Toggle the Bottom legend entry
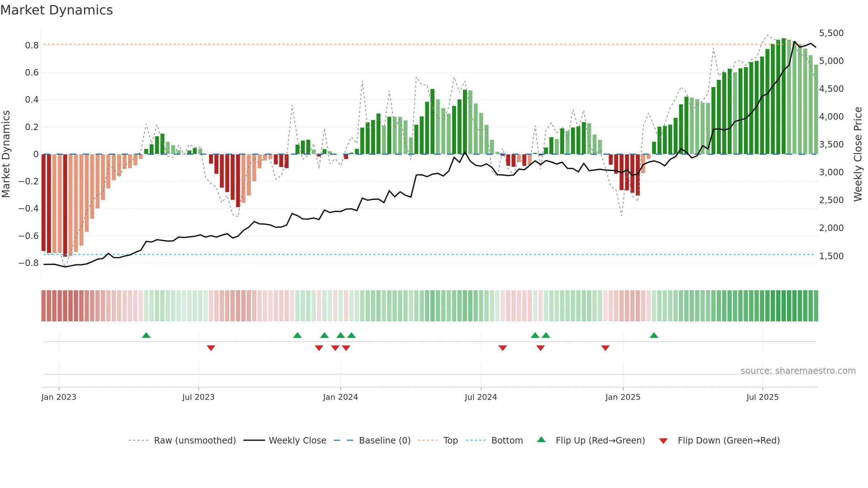868x488 pixels. coord(507,440)
